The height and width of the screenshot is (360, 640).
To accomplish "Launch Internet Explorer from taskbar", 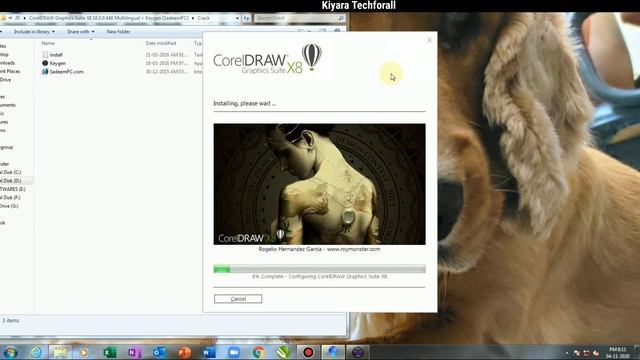I will click(36, 352).
